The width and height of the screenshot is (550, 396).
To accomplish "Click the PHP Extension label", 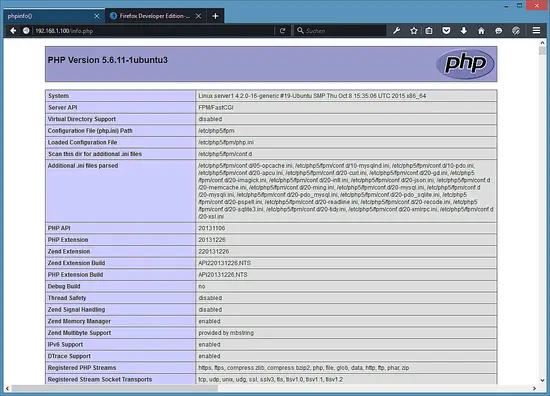I will (x=68, y=240).
